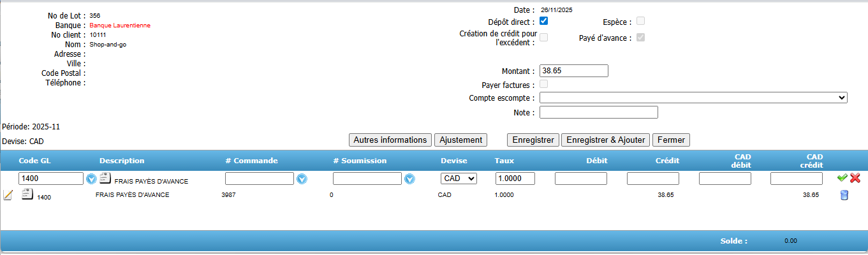Uncheck the Dépôt direct checkbox

click(x=544, y=21)
